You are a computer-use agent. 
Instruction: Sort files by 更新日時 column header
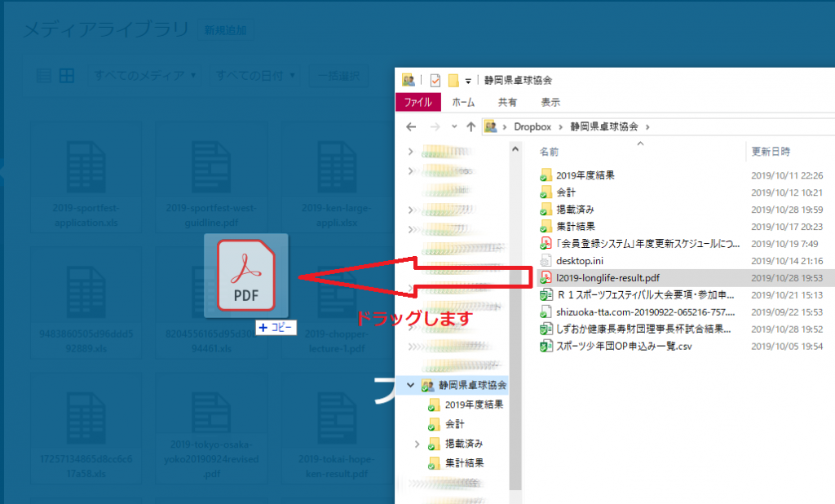pyautogui.click(x=771, y=152)
